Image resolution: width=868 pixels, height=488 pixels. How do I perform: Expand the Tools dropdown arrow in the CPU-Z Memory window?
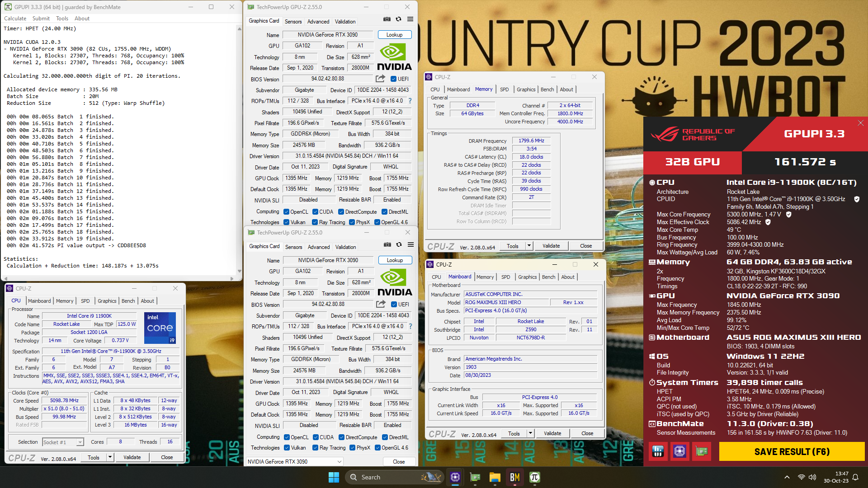529,246
